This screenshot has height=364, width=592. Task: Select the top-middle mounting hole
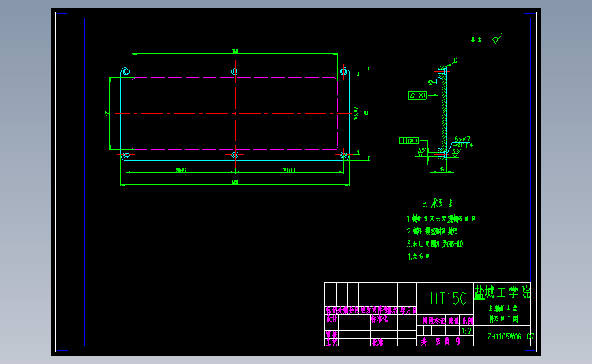tap(235, 72)
